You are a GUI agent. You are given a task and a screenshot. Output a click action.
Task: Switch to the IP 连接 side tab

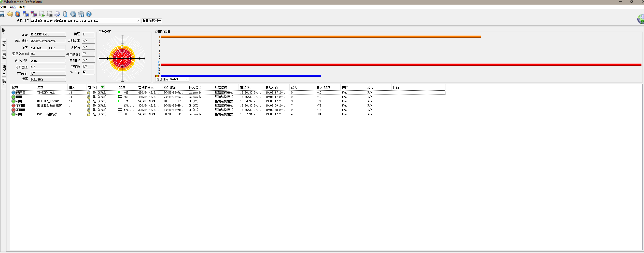pos(4,70)
